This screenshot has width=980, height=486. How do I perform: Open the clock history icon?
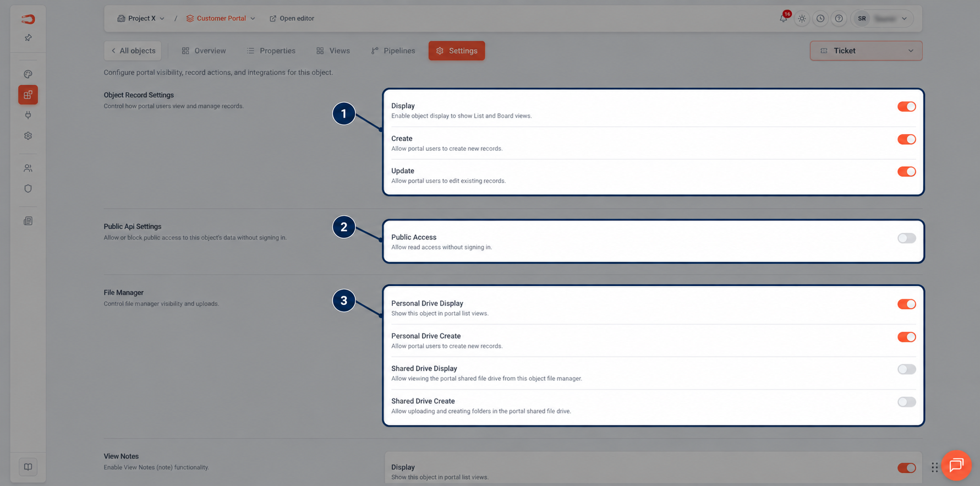click(x=820, y=18)
